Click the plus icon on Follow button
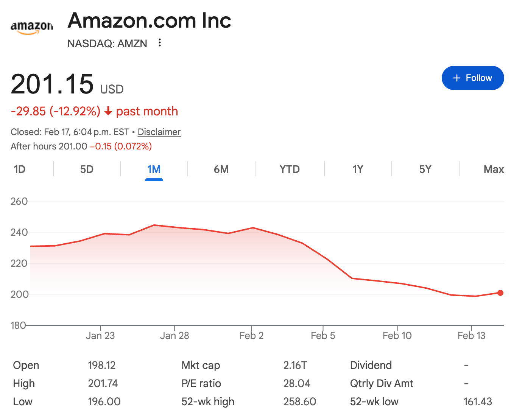 457,78
